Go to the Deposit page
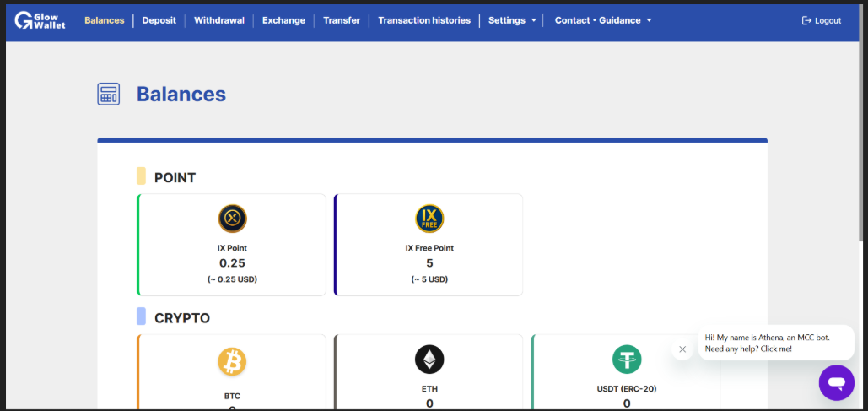The image size is (868, 411). coord(159,20)
